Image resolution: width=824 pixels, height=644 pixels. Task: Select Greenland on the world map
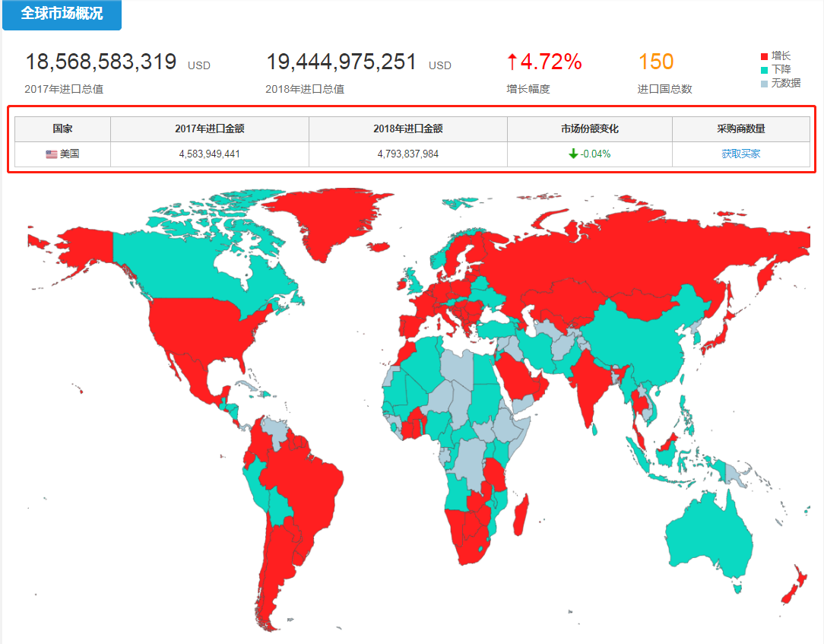327,220
